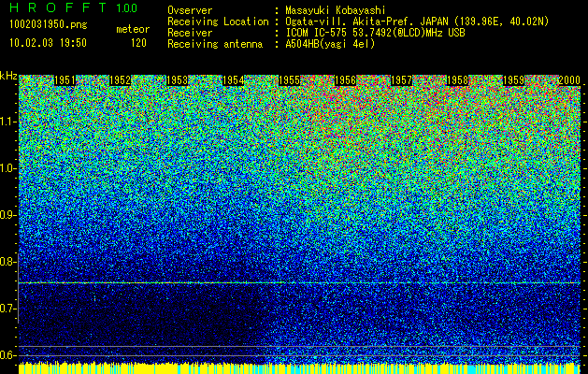Click the meteor count value 120
588x374 pixels.
coord(138,43)
